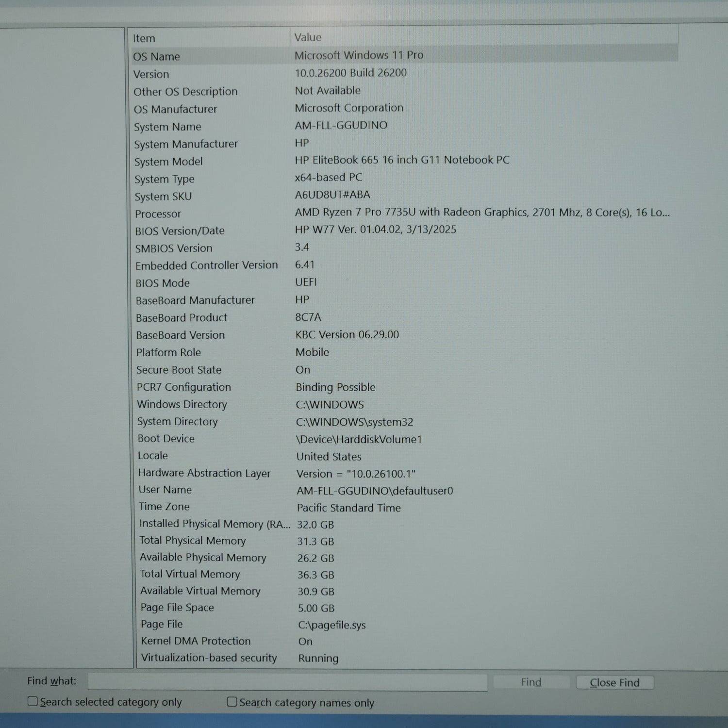This screenshot has width=728, height=728.
Task: Click the Value column header
Action: click(x=308, y=37)
